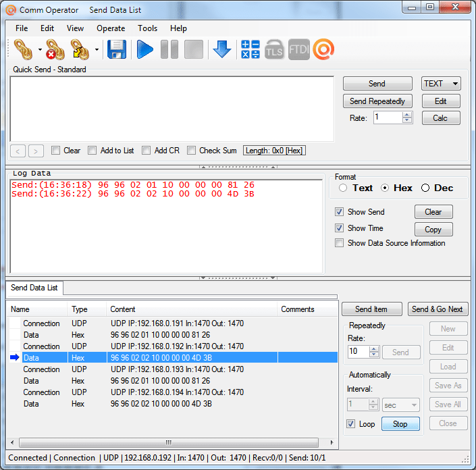Click the FTDI toolbar icon
This screenshot has width=476, height=470.
(x=298, y=49)
